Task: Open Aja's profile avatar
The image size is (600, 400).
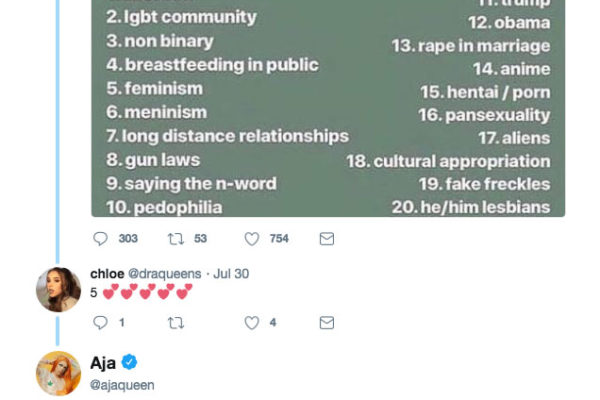Action: click(x=58, y=373)
